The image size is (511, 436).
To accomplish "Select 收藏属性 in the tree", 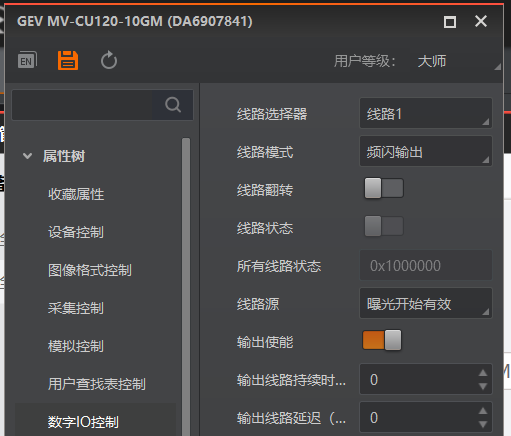I will point(76,194).
